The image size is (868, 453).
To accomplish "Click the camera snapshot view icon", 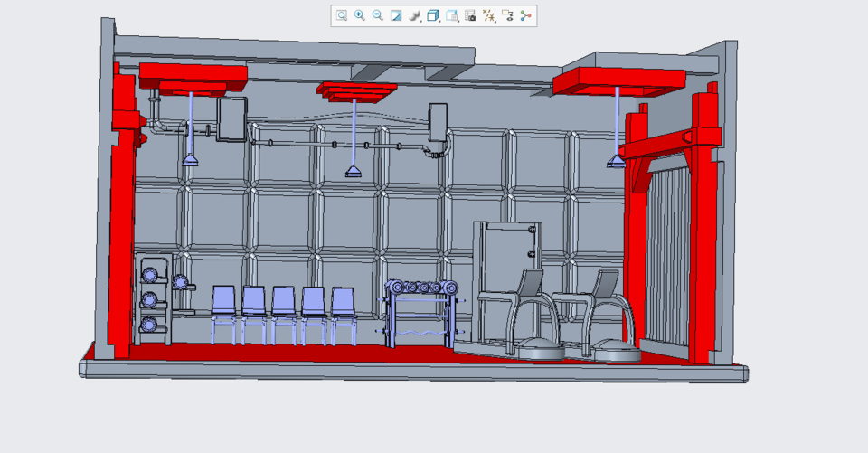I will (470, 15).
